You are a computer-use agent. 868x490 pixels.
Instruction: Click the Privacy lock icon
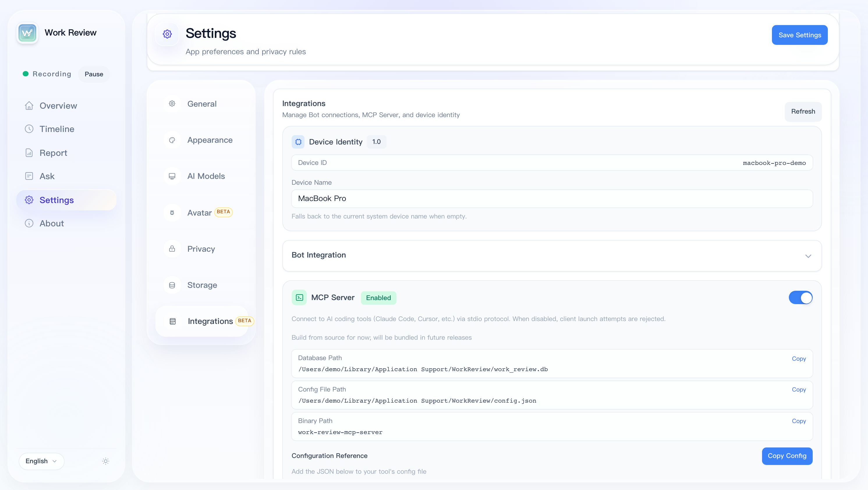click(172, 248)
